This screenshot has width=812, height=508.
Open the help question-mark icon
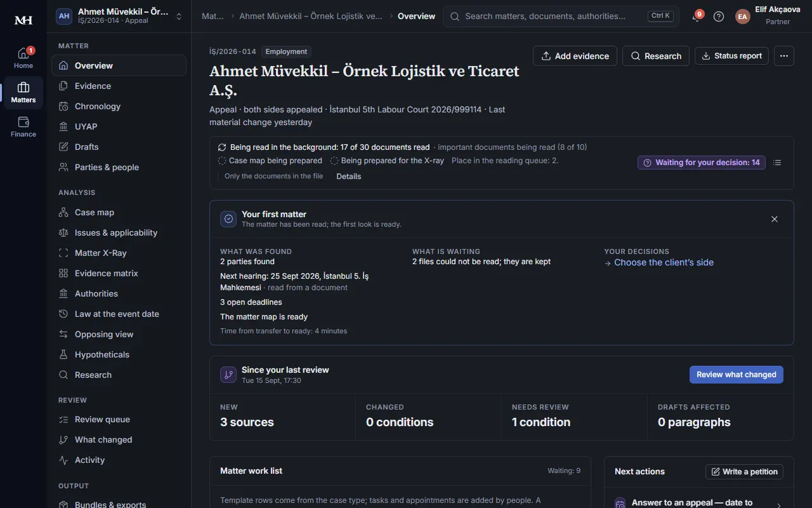(x=719, y=17)
